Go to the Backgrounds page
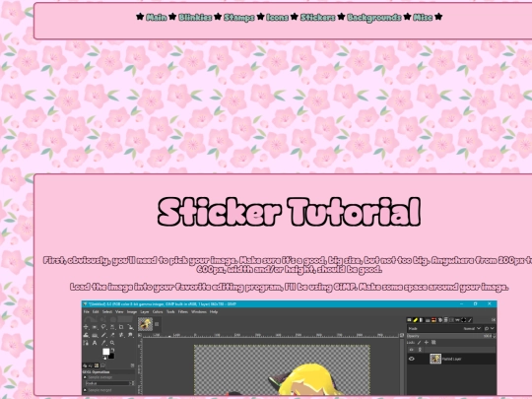 point(374,17)
